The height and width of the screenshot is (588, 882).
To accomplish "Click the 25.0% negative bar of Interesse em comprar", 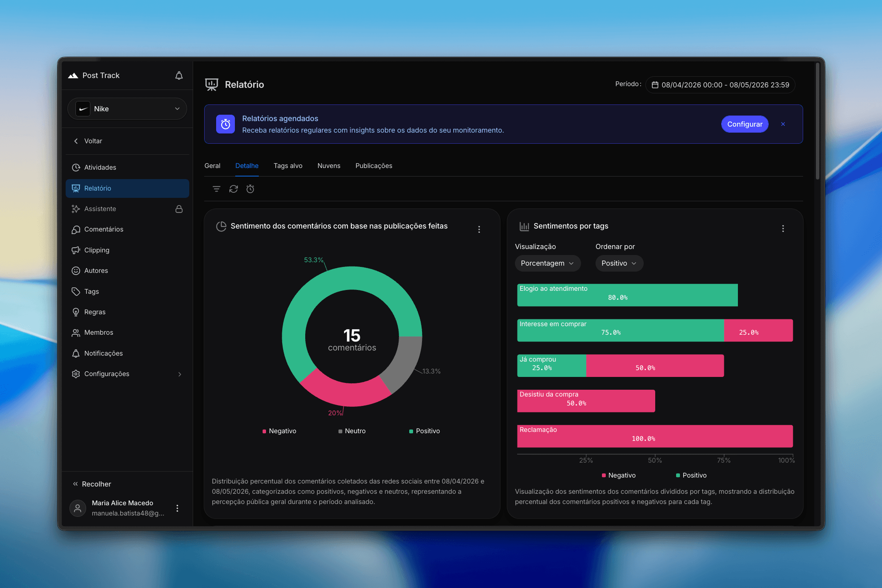I will (758, 330).
